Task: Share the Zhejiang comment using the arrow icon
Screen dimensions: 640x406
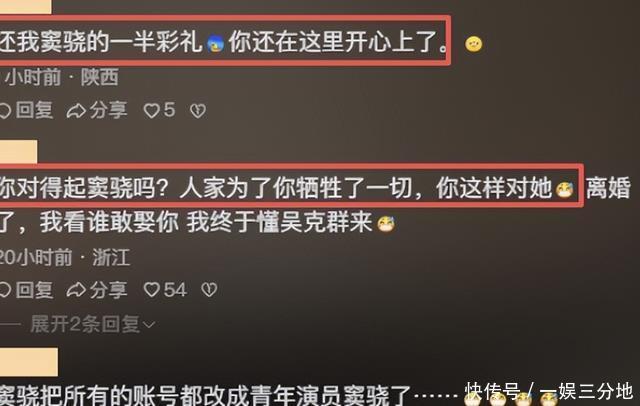Action: pyautogui.click(x=97, y=290)
